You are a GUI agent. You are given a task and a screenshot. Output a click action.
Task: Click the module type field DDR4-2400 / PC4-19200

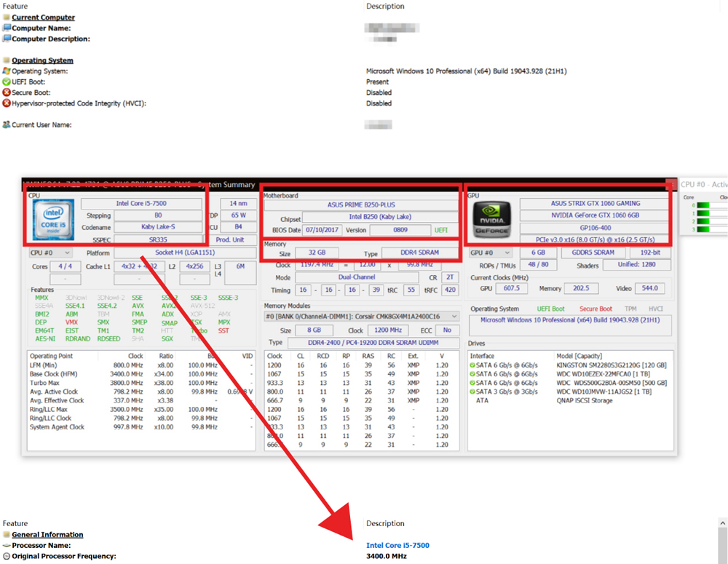click(x=373, y=343)
